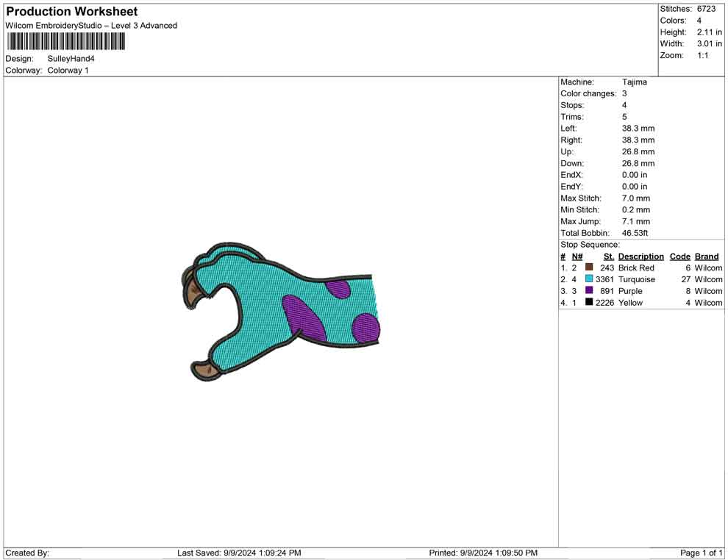Click the 'Color changes:' label

coord(588,94)
